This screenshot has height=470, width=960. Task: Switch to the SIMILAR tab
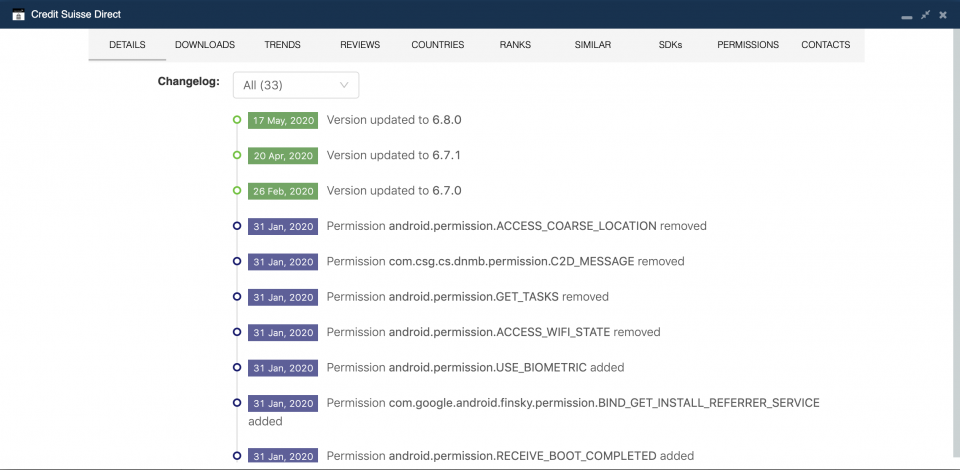pyautogui.click(x=593, y=45)
